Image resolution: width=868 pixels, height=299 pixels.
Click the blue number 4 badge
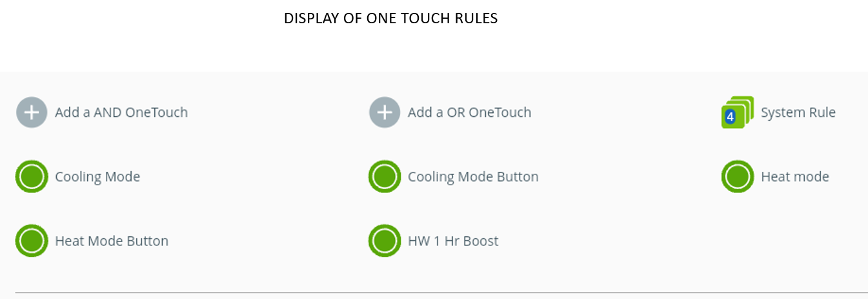[x=730, y=117]
